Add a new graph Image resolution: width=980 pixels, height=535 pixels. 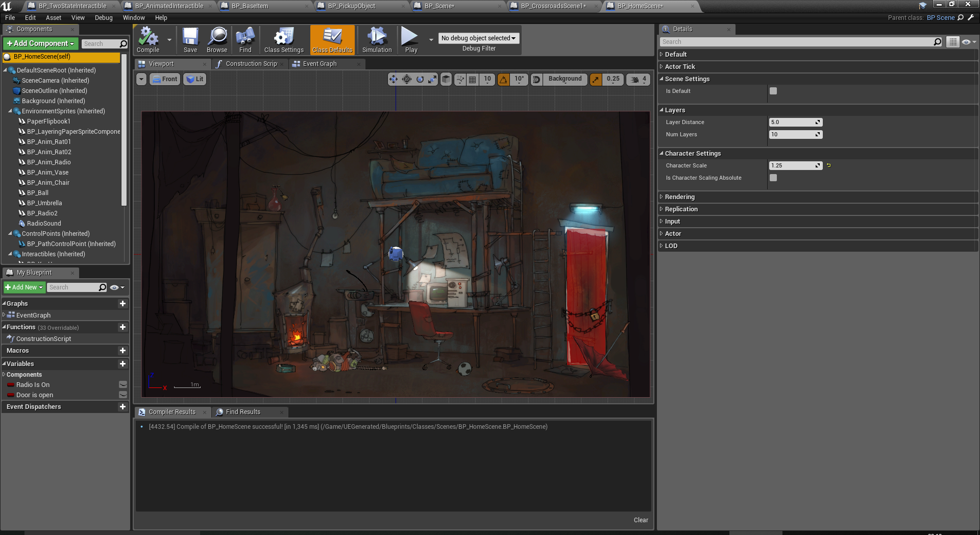click(122, 303)
